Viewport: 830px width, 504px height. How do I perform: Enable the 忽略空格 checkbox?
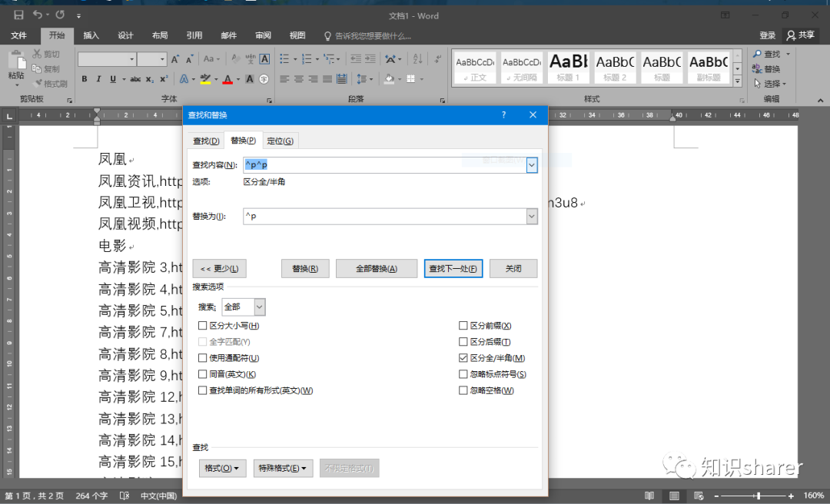[463, 390]
